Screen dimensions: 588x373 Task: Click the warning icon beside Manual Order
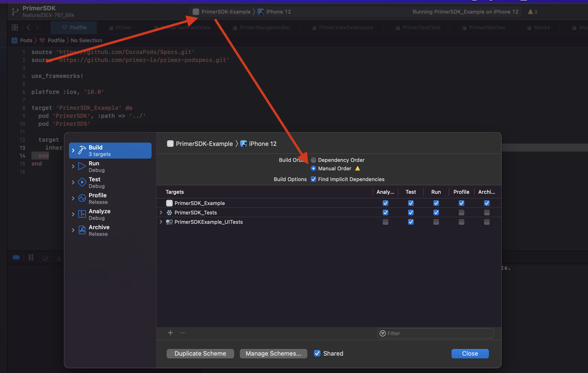click(358, 168)
